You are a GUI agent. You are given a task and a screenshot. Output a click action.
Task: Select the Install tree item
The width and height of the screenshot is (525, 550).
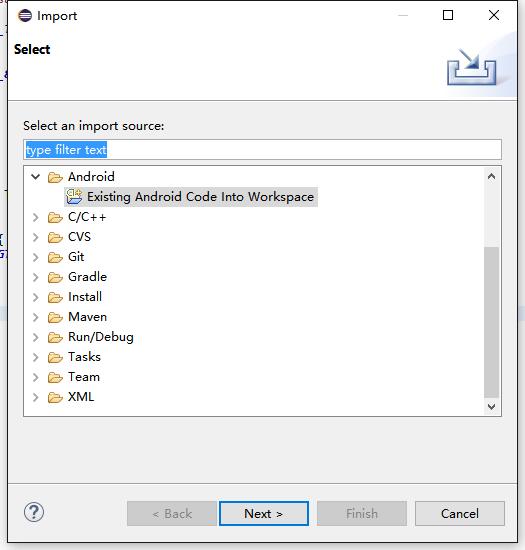tap(85, 297)
